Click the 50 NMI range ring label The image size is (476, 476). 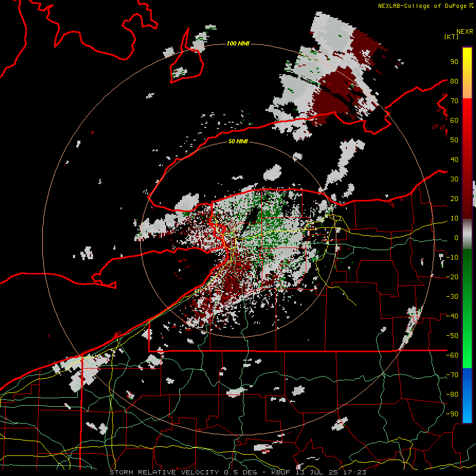click(x=238, y=141)
